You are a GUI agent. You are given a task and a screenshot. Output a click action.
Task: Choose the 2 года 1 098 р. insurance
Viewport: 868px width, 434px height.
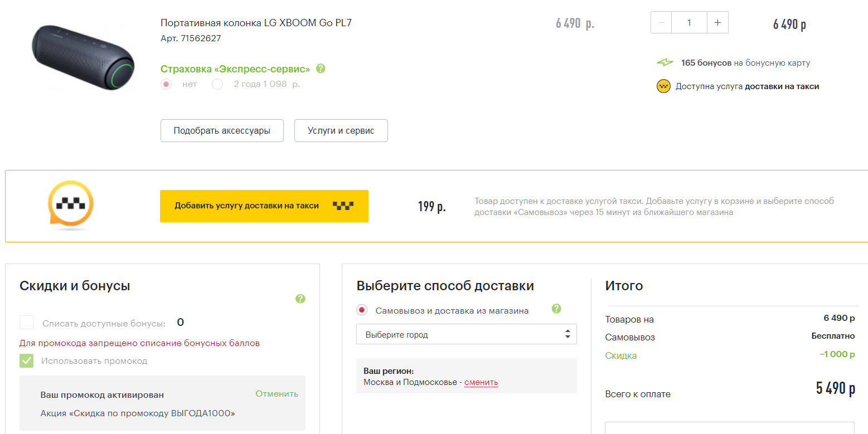[217, 84]
